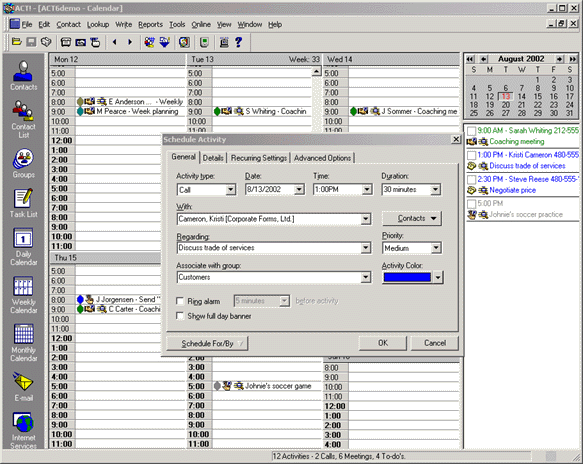The height and width of the screenshot is (464, 583).
Task: Expand the Time dropdown
Action: point(367,190)
